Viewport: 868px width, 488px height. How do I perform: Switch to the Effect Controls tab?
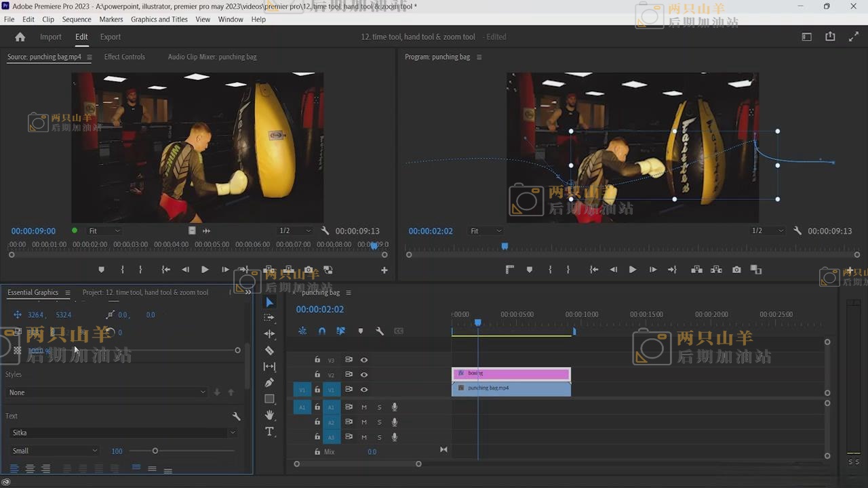coord(125,57)
